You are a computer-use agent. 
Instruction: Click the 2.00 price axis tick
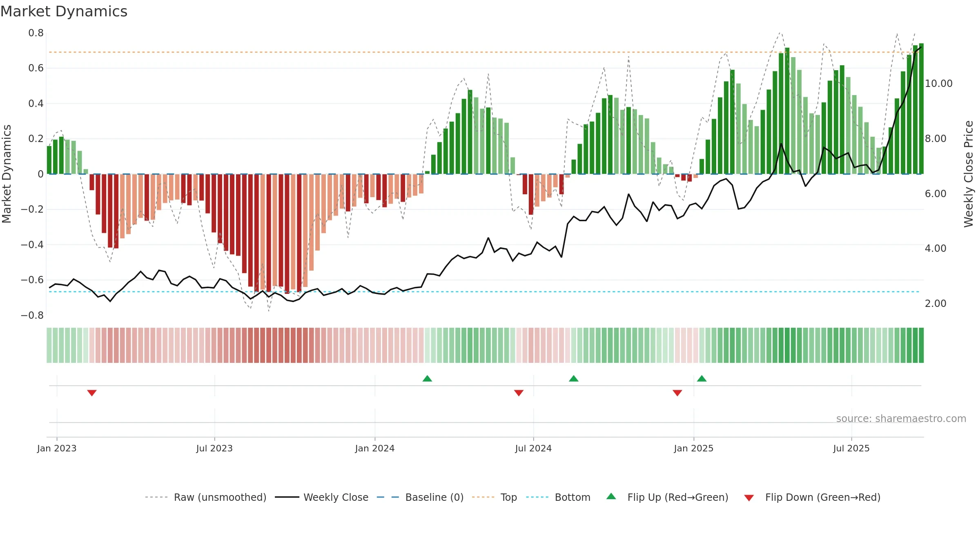click(935, 303)
